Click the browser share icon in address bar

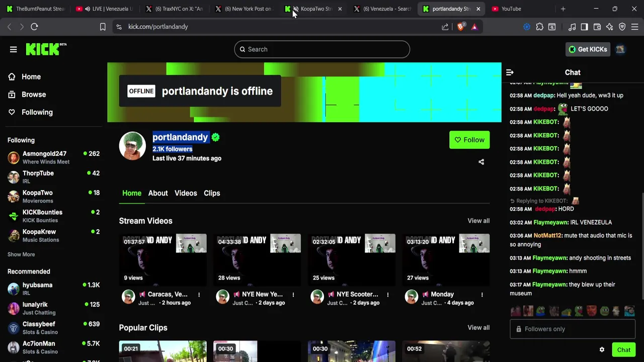[445, 27]
